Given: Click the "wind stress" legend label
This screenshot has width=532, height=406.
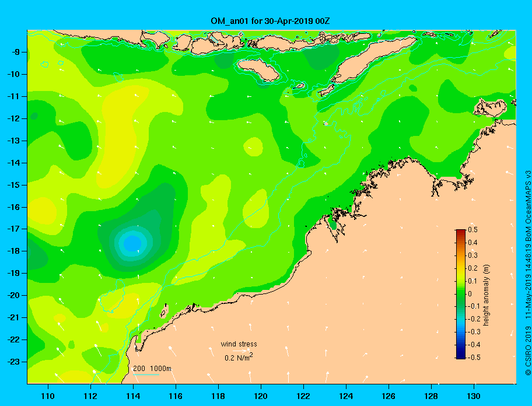Looking at the screenshot, I should pyautogui.click(x=239, y=344).
